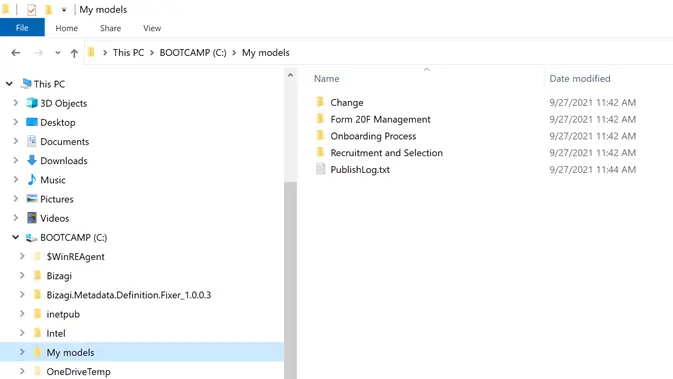Select the 3D Objects cube icon
This screenshot has height=379, width=673.
[x=32, y=103]
